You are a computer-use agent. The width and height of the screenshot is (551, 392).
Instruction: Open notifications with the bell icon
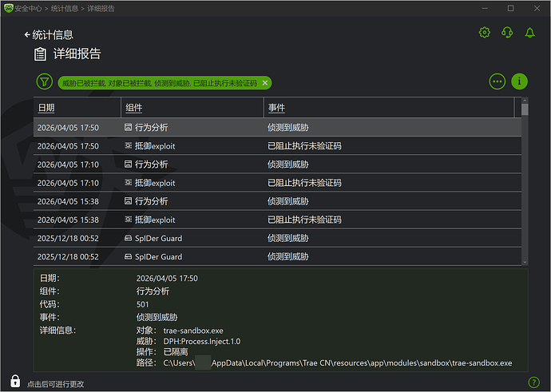point(529,33)
